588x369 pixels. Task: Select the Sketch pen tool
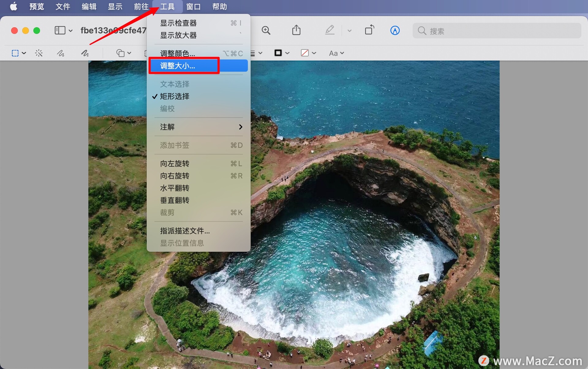[x=61, y=53]
